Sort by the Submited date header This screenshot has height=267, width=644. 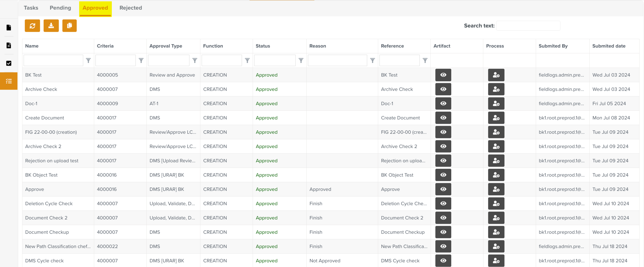pos(609,46)
